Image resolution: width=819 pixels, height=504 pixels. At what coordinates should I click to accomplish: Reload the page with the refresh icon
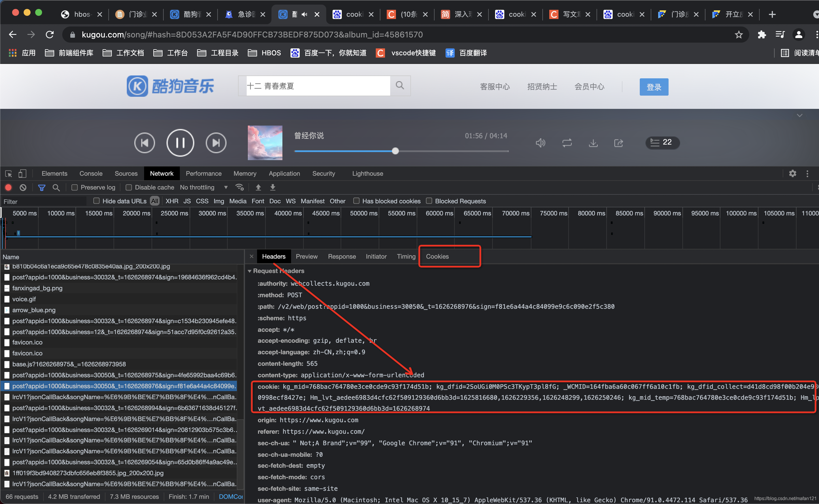(x=50, y=35)
